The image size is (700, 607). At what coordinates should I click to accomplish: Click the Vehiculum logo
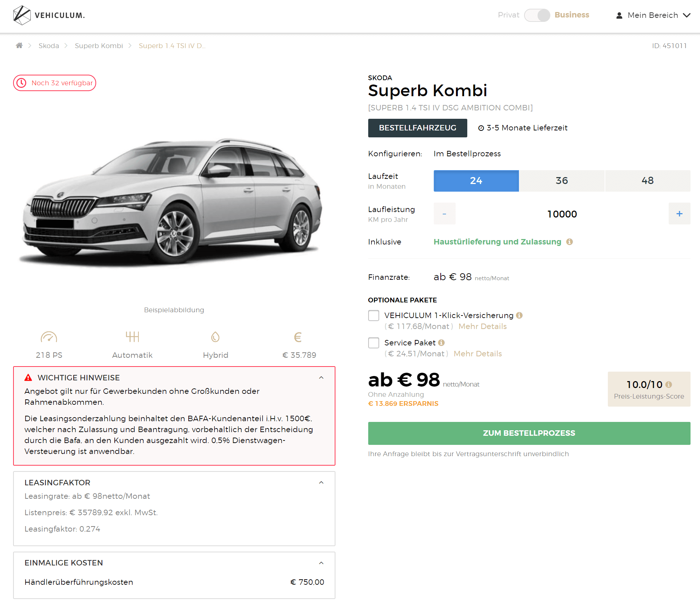click(x=49, y=15)
